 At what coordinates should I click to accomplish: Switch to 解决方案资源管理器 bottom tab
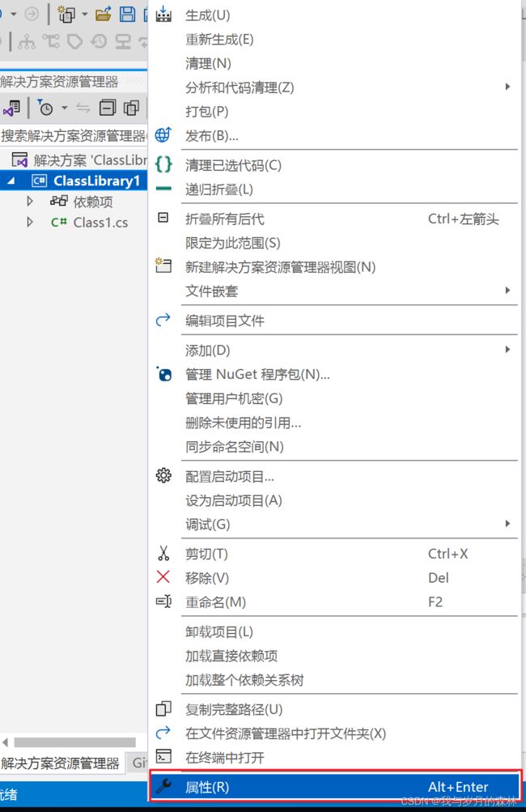point(61,763)
